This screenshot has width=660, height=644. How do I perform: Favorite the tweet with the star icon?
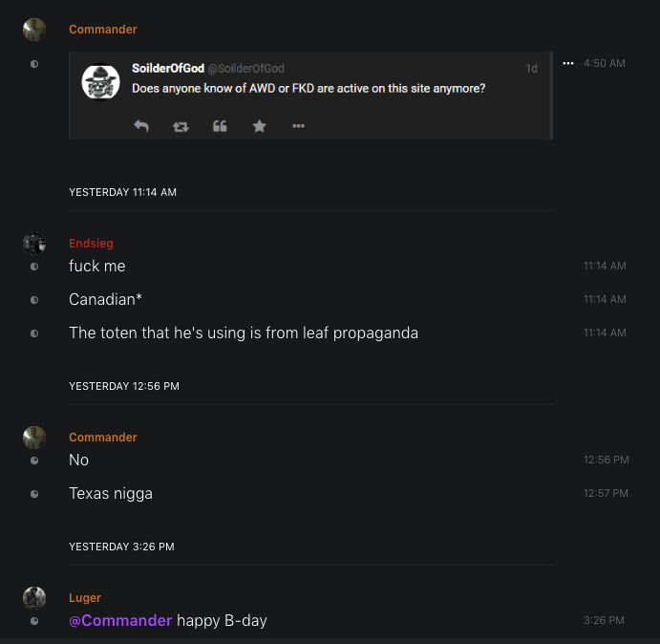point(259,126)
